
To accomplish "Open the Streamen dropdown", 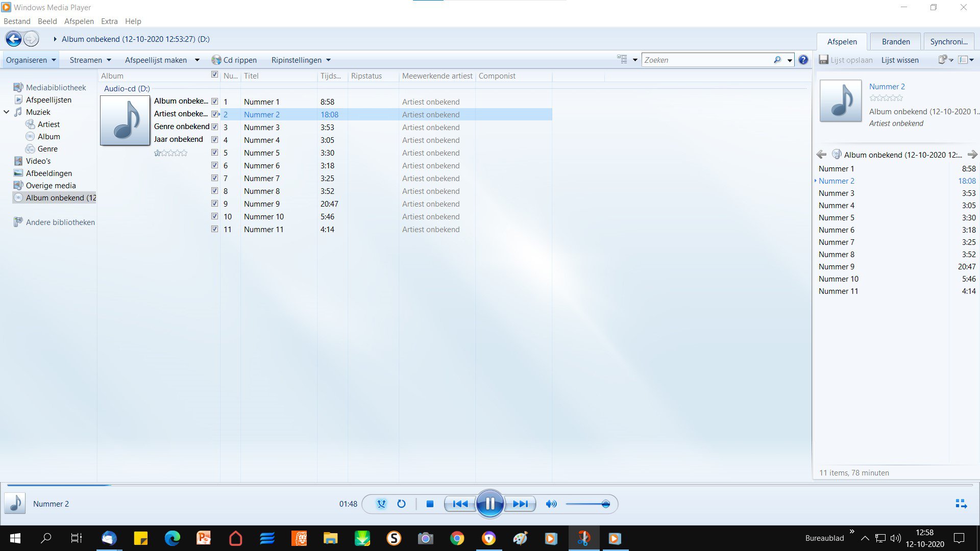I will coord(90,60).
